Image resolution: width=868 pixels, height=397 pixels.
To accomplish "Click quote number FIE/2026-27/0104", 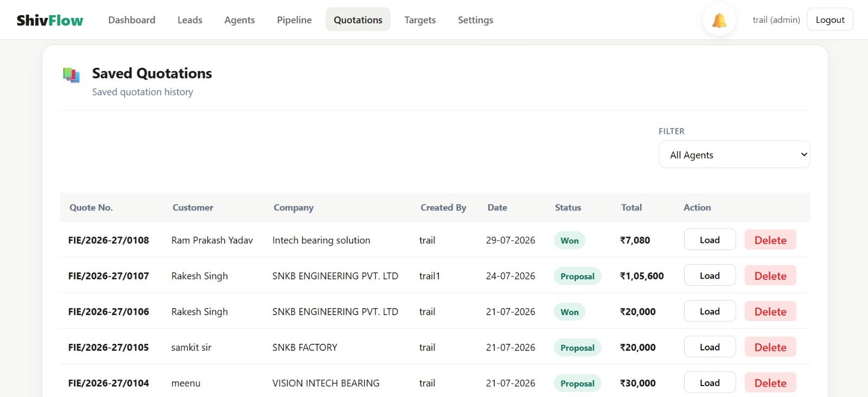I will pyautogui.click(x=108, y=383).
